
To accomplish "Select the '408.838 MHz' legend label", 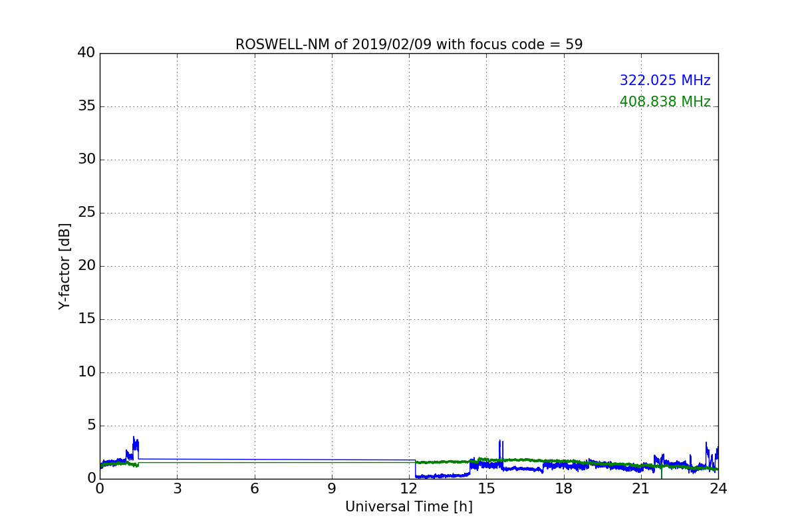I will pyautogui.click(x=665, y=102).
